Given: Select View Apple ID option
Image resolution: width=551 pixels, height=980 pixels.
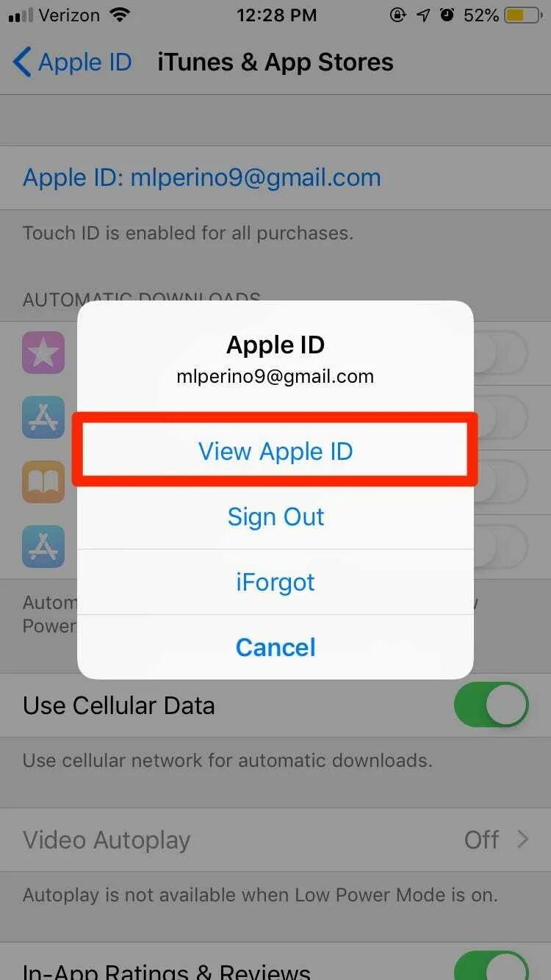Looking at the screenshot, I should 275,451.
